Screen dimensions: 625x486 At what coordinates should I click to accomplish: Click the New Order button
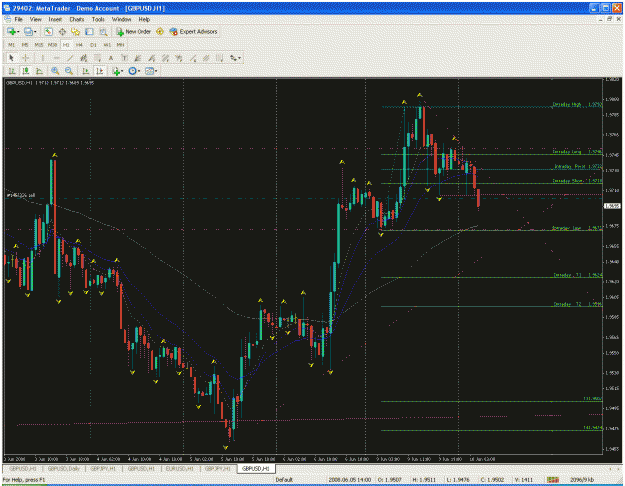(133, 31)
